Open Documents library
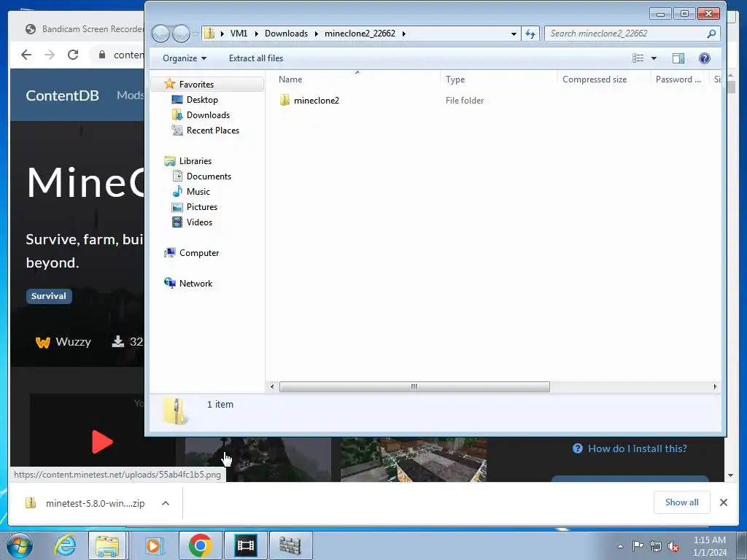The width and height of the screenshot is (747, 560). coord(209,176)
